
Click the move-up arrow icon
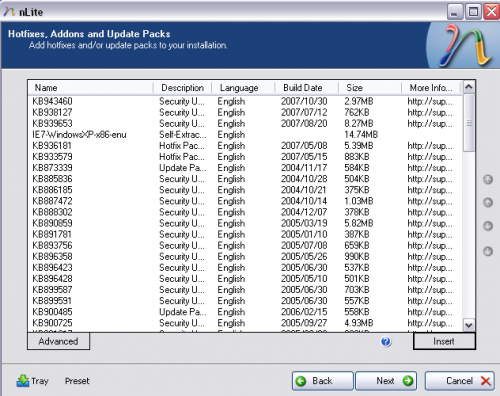[488, 202]
